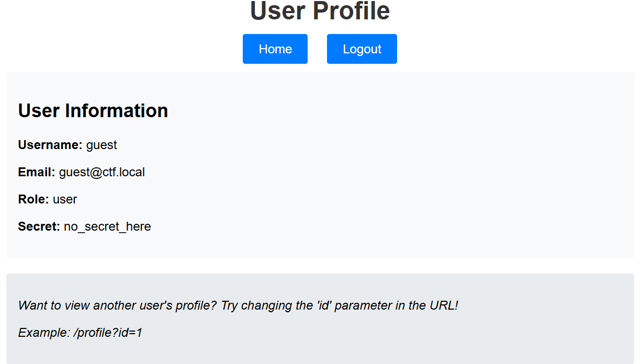Click blank area right of the Logout button

497,49
